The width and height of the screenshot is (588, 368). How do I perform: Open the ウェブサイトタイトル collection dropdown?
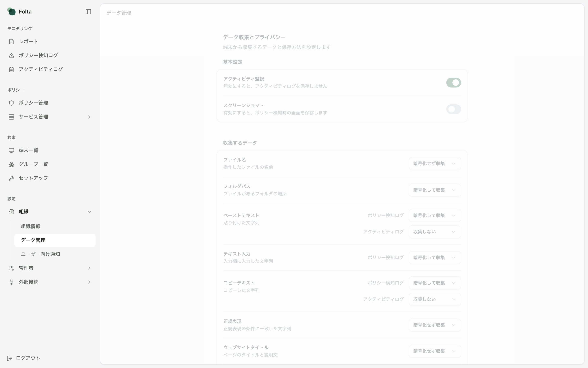pos(435,351)
